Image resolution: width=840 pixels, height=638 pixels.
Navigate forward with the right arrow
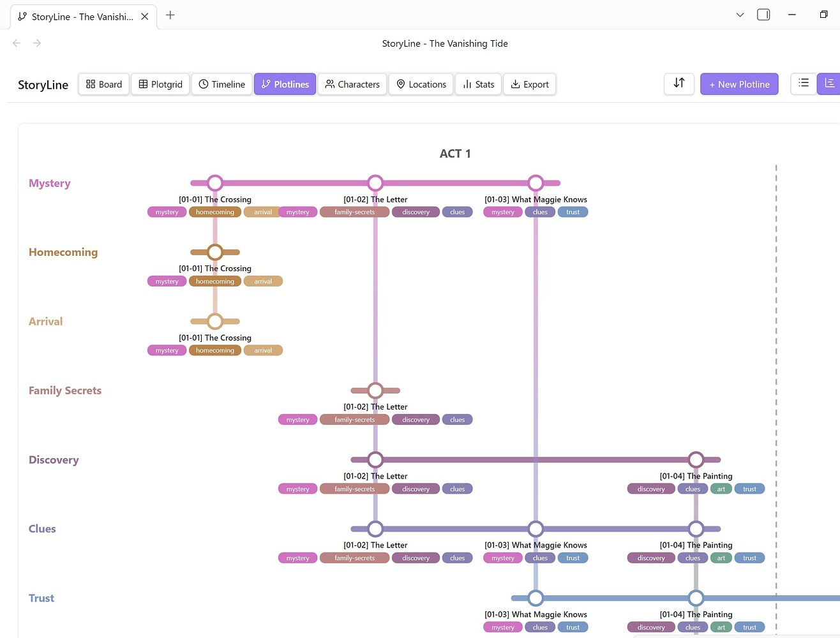click(x=37, y=43)
